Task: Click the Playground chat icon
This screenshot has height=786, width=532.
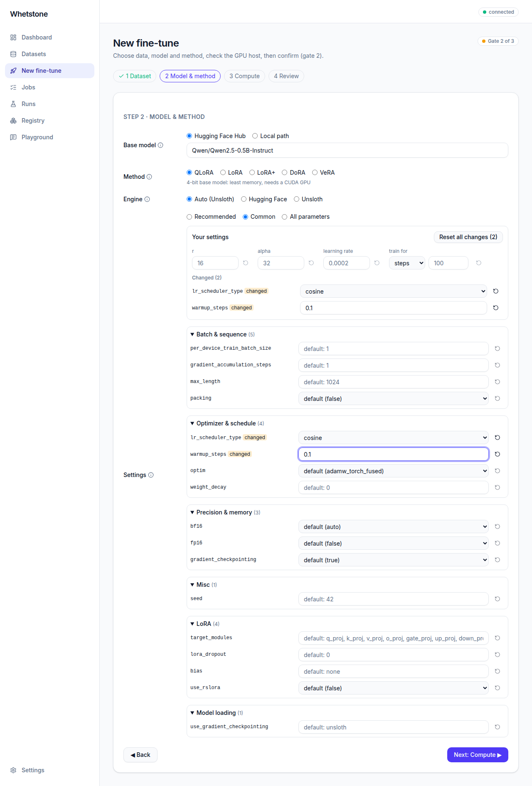Action: pyautogui.click(x=13, y=137)
